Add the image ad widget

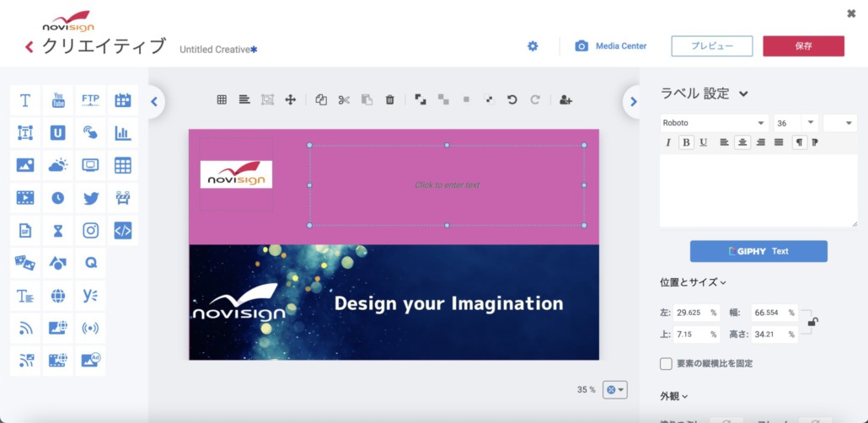(90, 361)
